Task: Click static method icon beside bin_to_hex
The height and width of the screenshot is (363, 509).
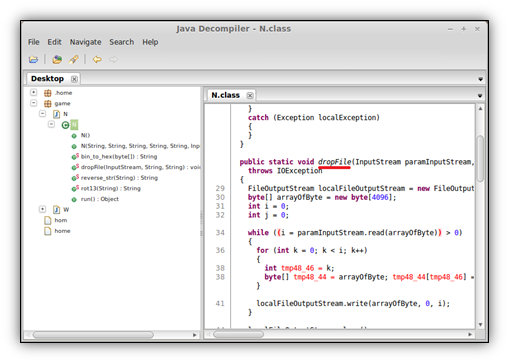Action: [x=75, y=157]
